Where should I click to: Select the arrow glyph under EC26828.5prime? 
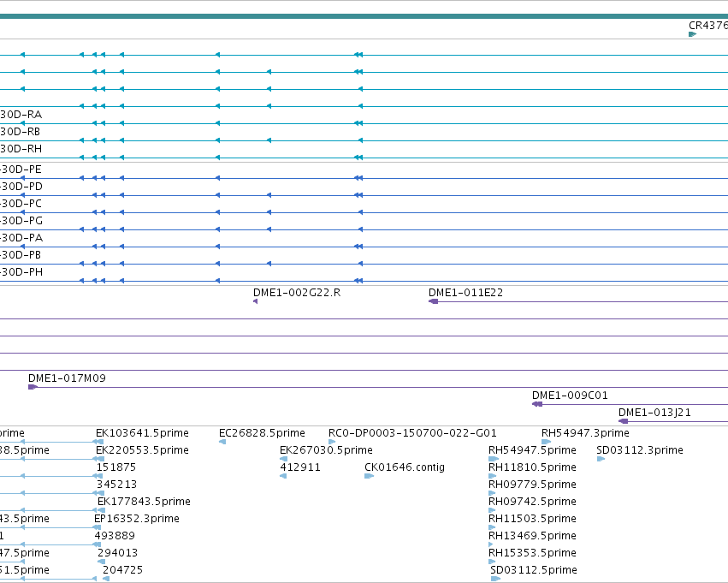click(x=222, y=442)
